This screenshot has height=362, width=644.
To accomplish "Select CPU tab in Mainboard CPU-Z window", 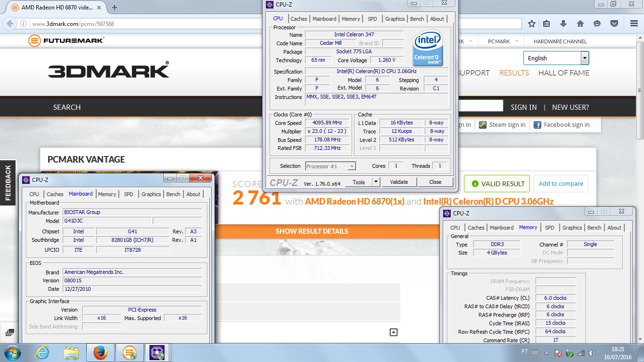I will click(x=34, y=194).
